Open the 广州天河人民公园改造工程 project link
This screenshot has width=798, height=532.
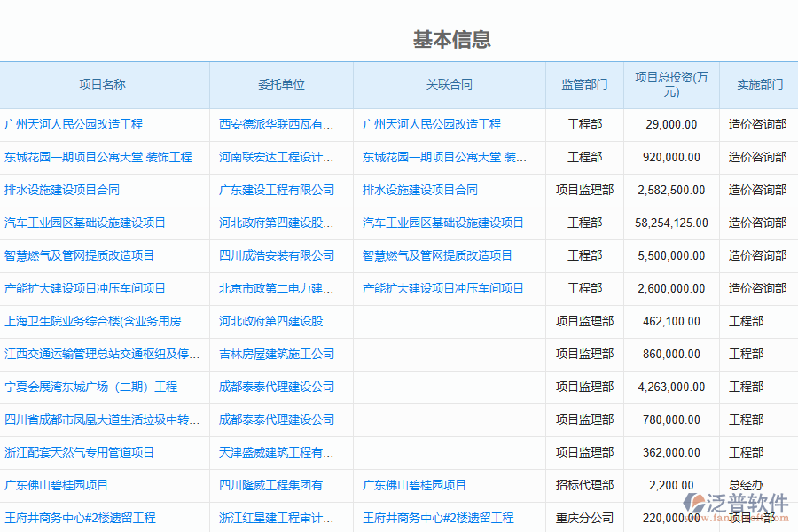74,124
